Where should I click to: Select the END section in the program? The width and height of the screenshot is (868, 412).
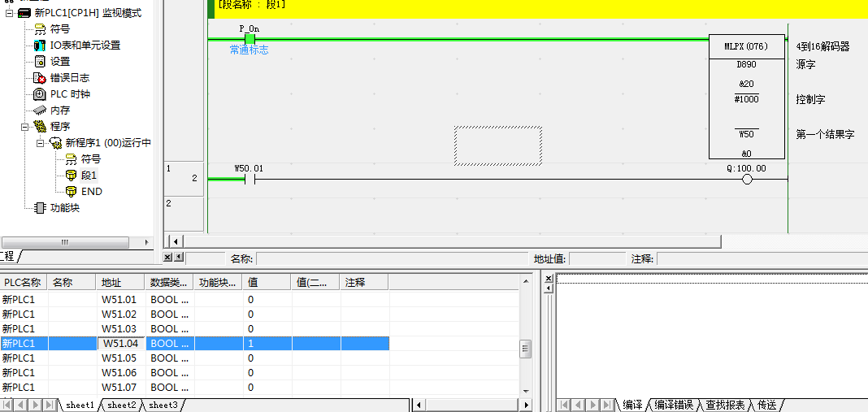[91, 192]
